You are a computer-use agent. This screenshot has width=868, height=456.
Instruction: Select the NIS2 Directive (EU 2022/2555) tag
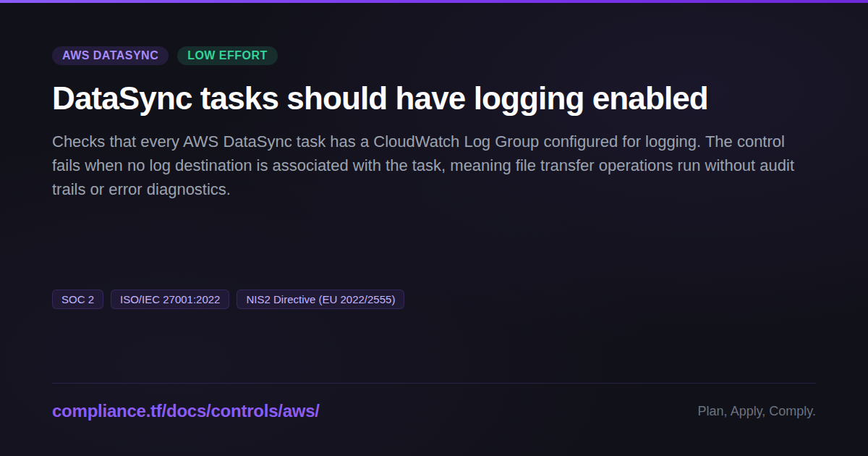tap(320, 300)
